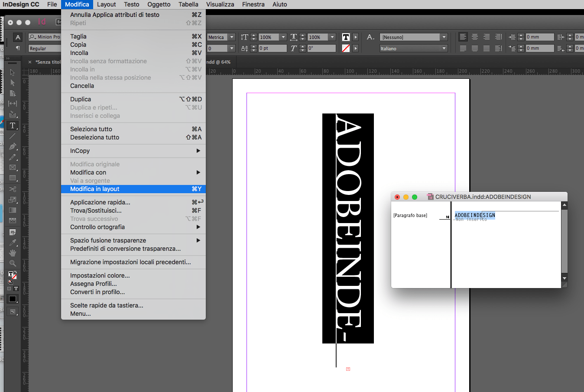Click the fill and stroke swatch in toolbox
This screenshot has height=392, width=584.
13,275
